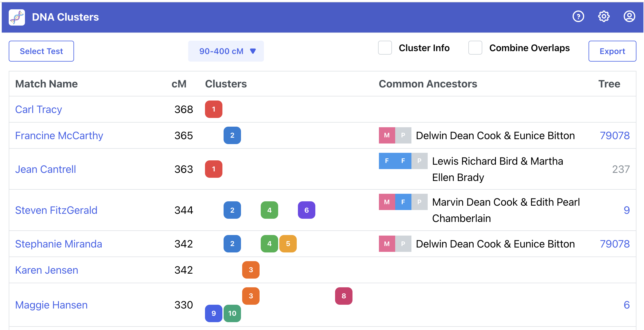Click cluster 5 badge for Stephanie Miranda
644x330 pixels.
[288, 244]
